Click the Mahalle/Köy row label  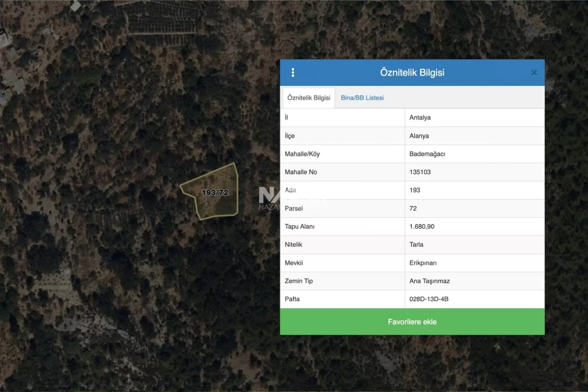pos(302,154)
